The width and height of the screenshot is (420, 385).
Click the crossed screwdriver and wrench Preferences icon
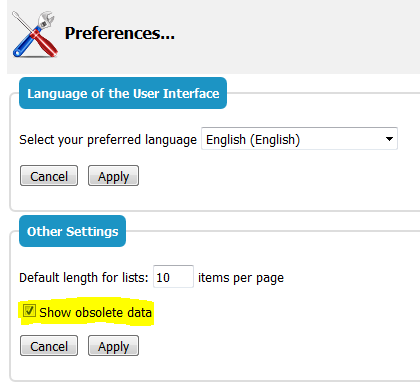[x=35, y=34]
